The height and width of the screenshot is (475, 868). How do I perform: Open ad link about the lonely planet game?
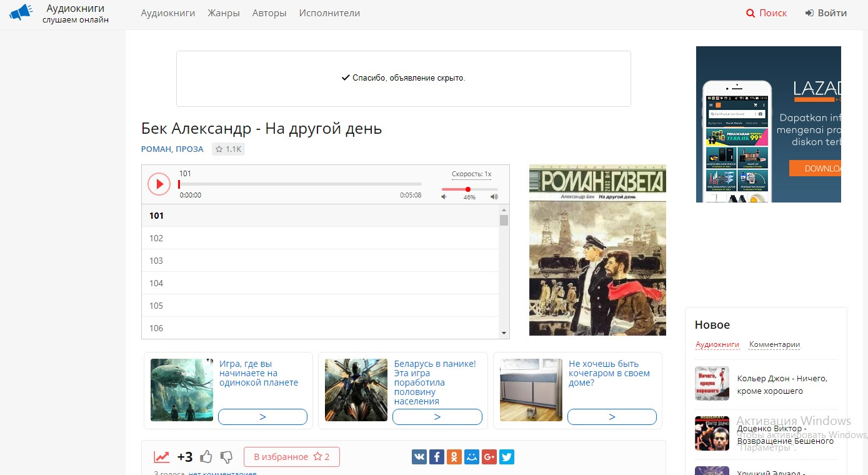(259, 373)
